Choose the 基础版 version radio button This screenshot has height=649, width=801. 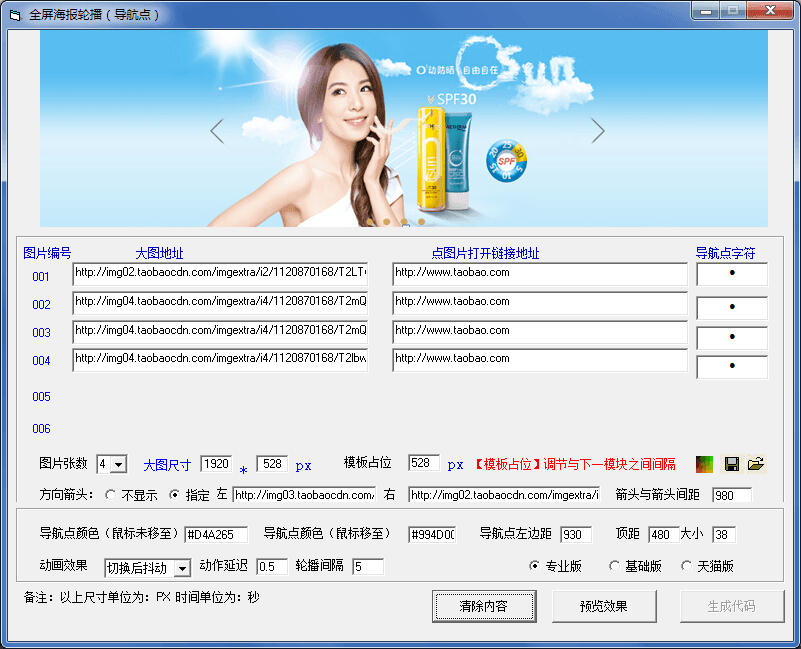click(615, 567)
